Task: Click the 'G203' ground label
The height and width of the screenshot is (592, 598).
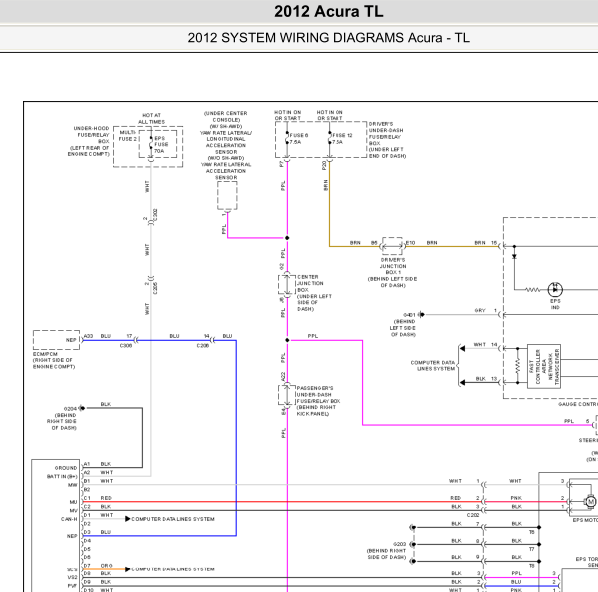Action: point(399,544)
